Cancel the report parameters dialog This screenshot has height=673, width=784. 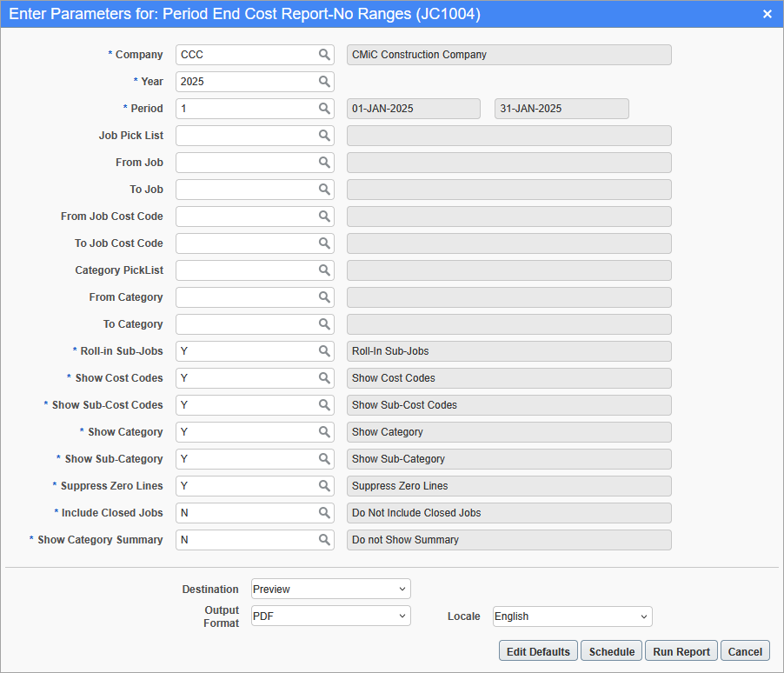(745, 651)
